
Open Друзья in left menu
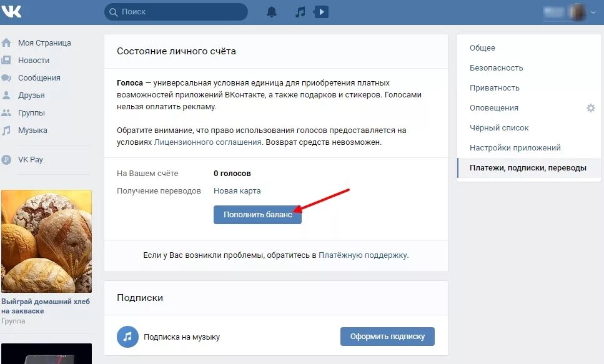tap(31, 95)
